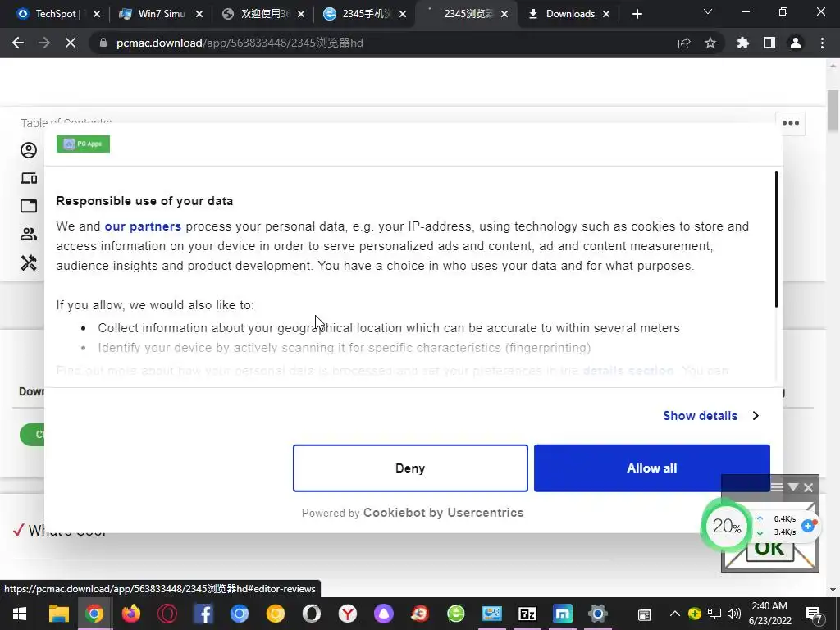The image size is (840, 630).
Task: Click the people icon in contents sidebar
Action: [x=29, y=234]
